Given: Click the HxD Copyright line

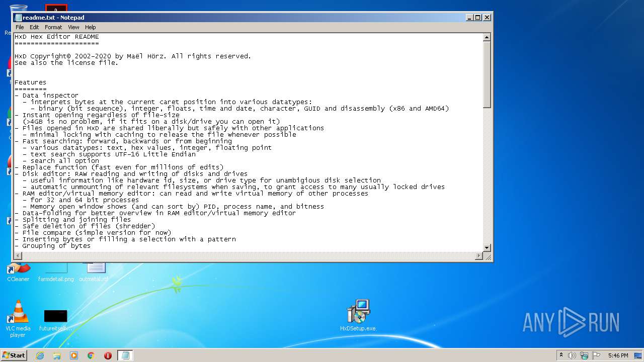Looking at the screenshot, I should [133, 56].
